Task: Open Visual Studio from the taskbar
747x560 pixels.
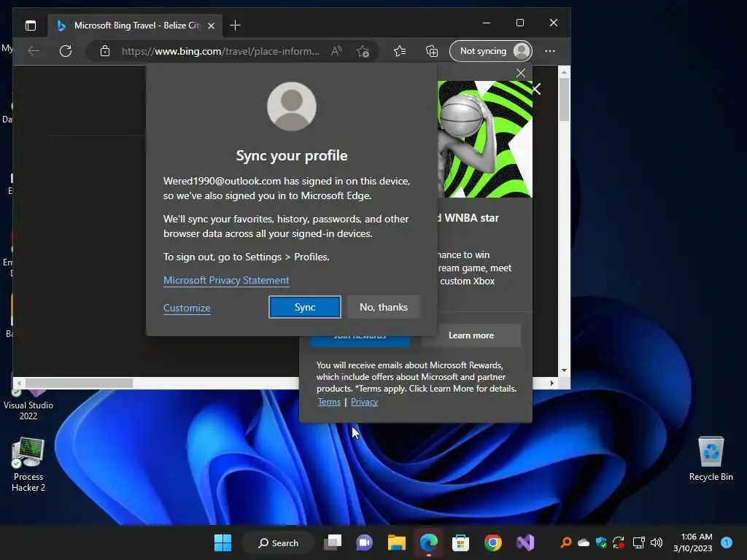Action: tap(525, 542)
